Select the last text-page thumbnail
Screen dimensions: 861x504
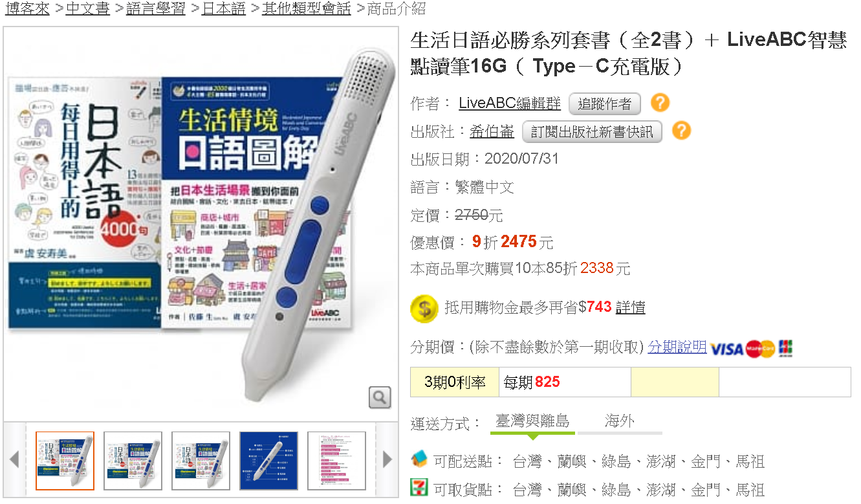tap(336, 461)
